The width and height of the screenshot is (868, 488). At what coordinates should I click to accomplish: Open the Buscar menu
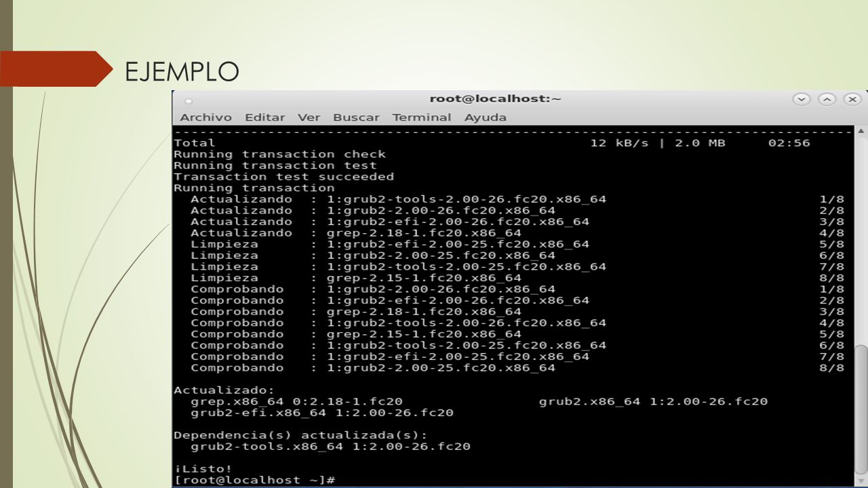[x=356, y=117]
